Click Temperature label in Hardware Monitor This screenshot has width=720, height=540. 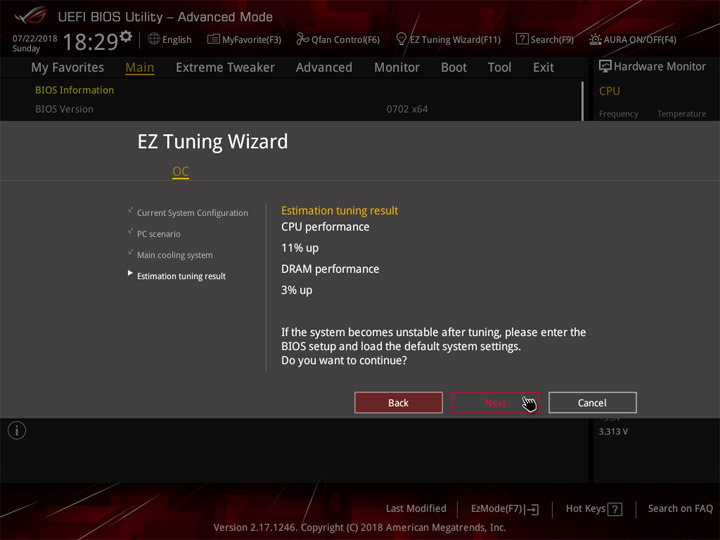[x=681, y=114]
